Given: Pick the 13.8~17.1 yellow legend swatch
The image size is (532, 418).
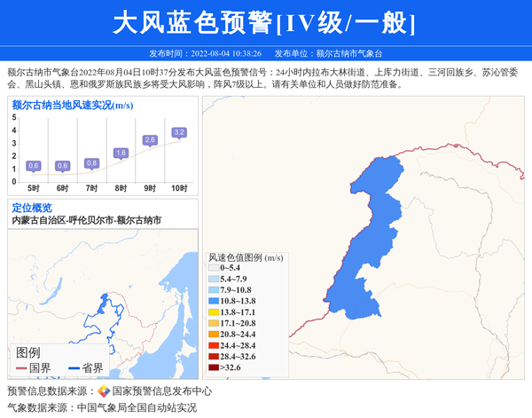Looking at the screenshot, I should click(x=214, y=312).
